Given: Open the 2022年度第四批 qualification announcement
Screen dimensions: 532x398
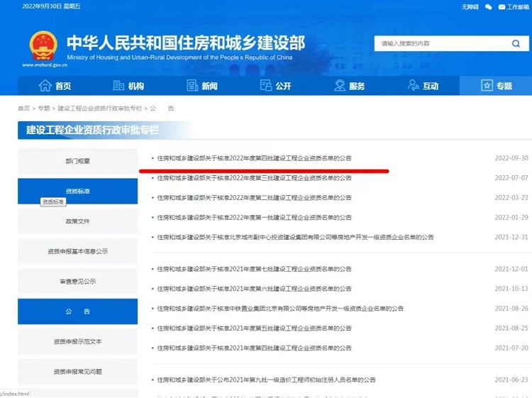Looking at the screenshot, I should pyautogui.click(x=254, y=158).
